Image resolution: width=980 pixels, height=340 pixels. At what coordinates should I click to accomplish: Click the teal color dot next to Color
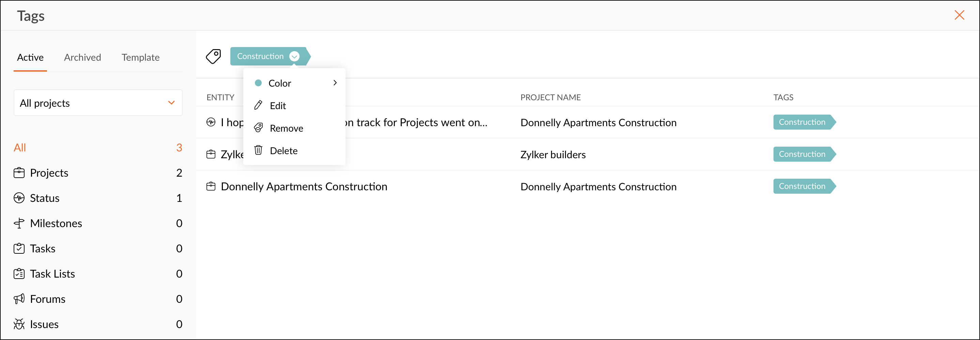pos(258,83)
